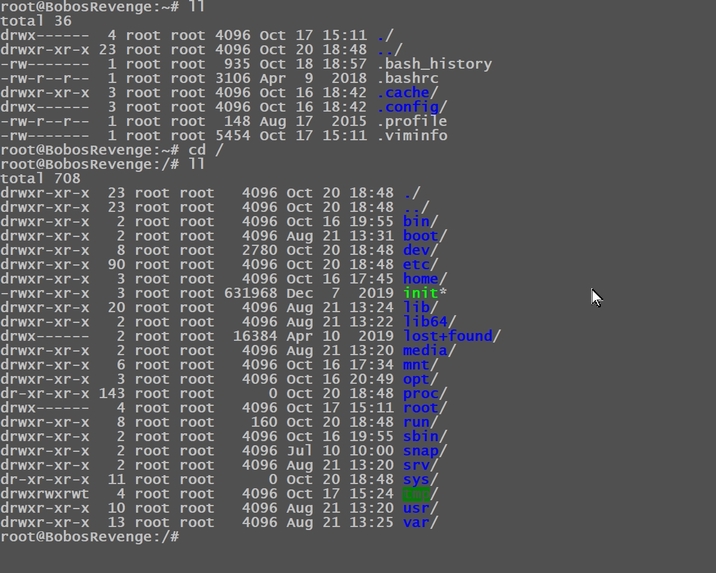Image resolution: width=716 pixels, height=573 pixels.
Task: Click the blue root directory name
Action: (x=420, y=408)
